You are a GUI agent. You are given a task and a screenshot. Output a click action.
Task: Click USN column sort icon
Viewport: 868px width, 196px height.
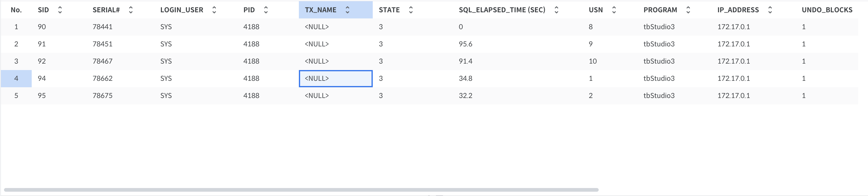(614, 10)
